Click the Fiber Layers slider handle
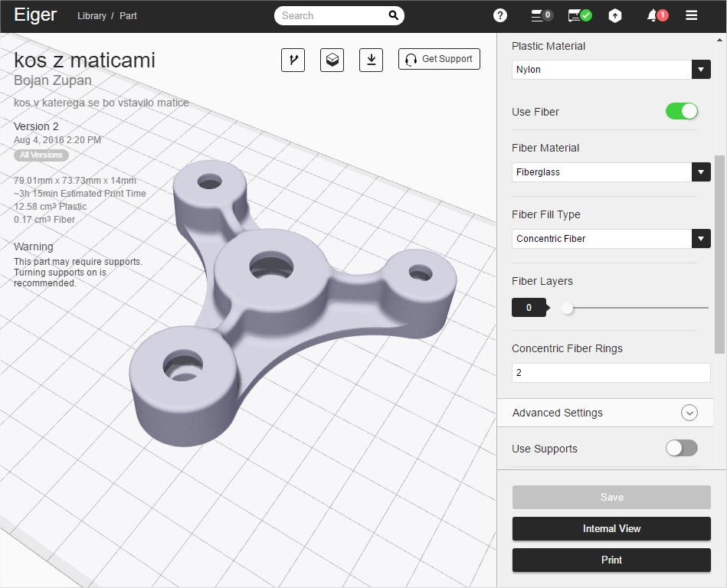This screenshot has height=588, width=727. coord(567,308)
